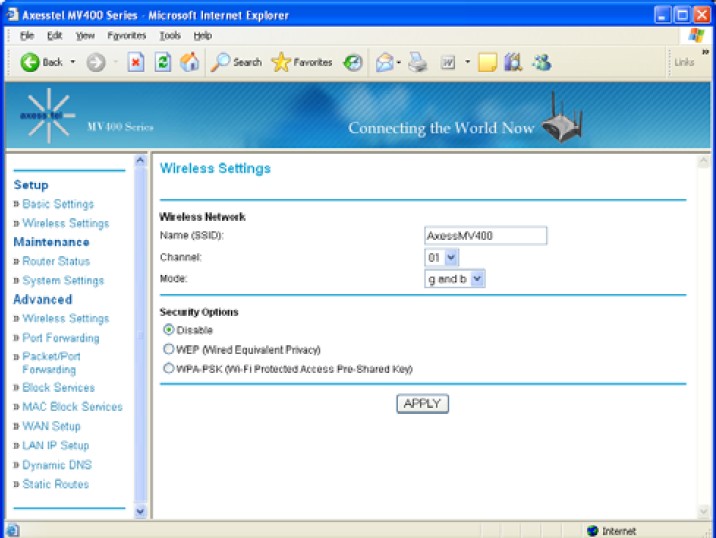Open the Channel 01 dropdown
This screenshot has width=716, height=538.
pyautogui.click(x=451, y=258)
